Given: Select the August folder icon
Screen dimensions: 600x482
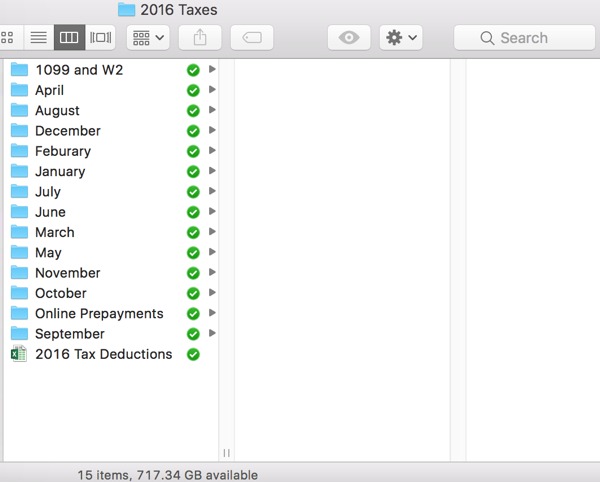Looking at the screenshot, I should [19, 110].
